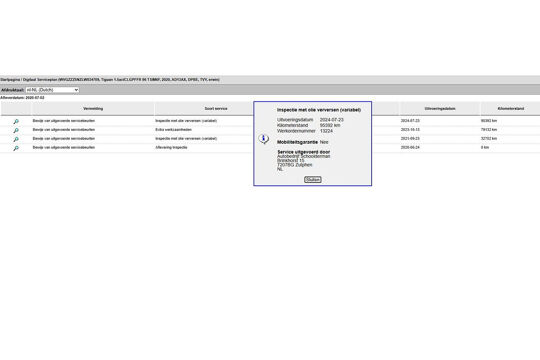The height and width of the screenshot is (360, 540).
Task: Click the 0 km mileage cell
Action: [485, 147]
